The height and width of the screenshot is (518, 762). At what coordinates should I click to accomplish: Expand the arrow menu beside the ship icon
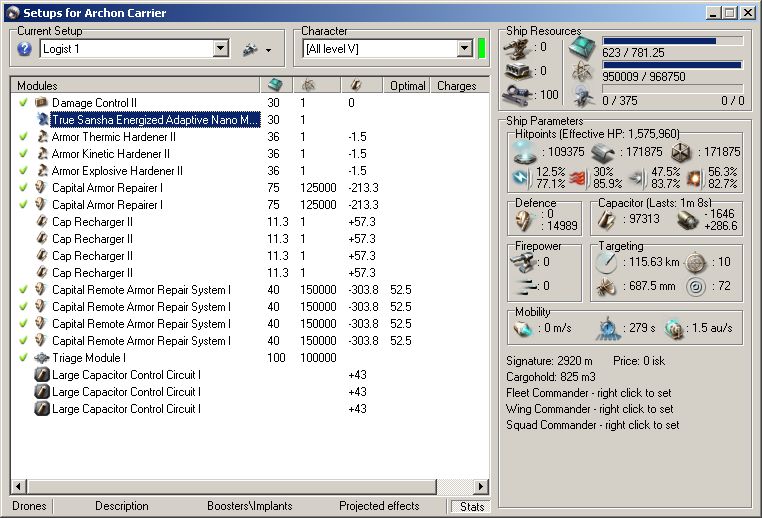(268, 50)
